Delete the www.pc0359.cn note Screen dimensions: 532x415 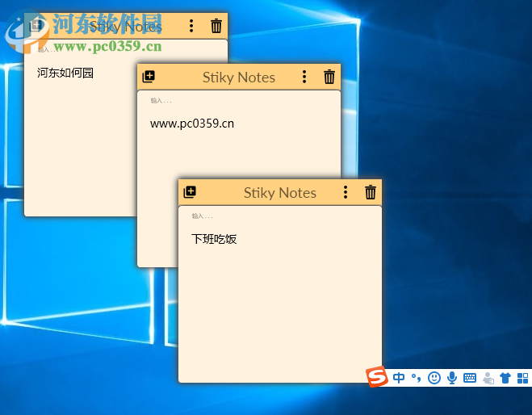point(329,77)
